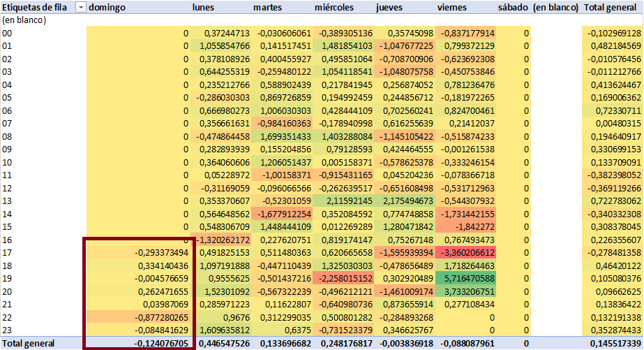Image resolution: width=644 pixels, height=350 pixels.
Task: Select the cell with value 3,733206751
Action: point(465,291)
